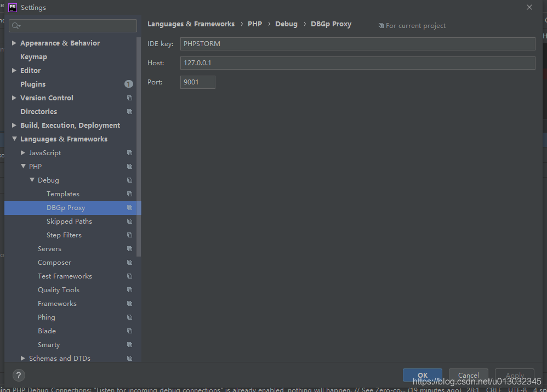The width and height of the screenshot is (547, 392).
Task: Open the Servers settings page
Action: tap(49, 248)
